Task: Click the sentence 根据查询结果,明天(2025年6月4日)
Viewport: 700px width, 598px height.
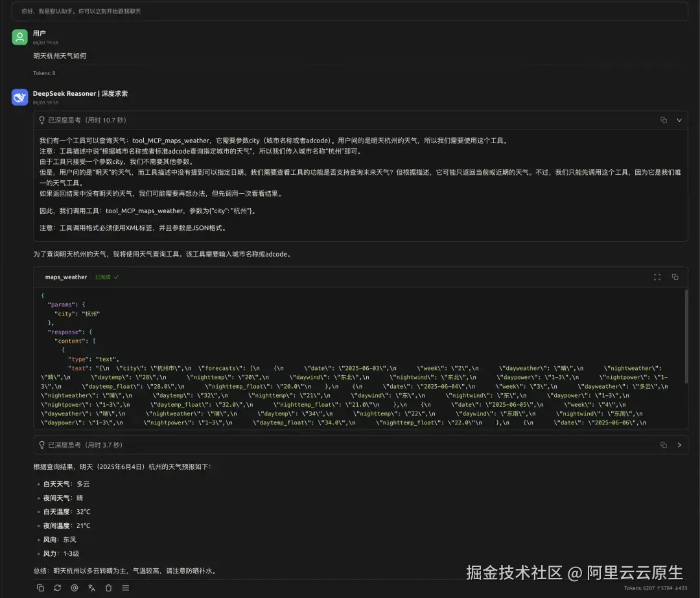Action: tap(122, 466)
